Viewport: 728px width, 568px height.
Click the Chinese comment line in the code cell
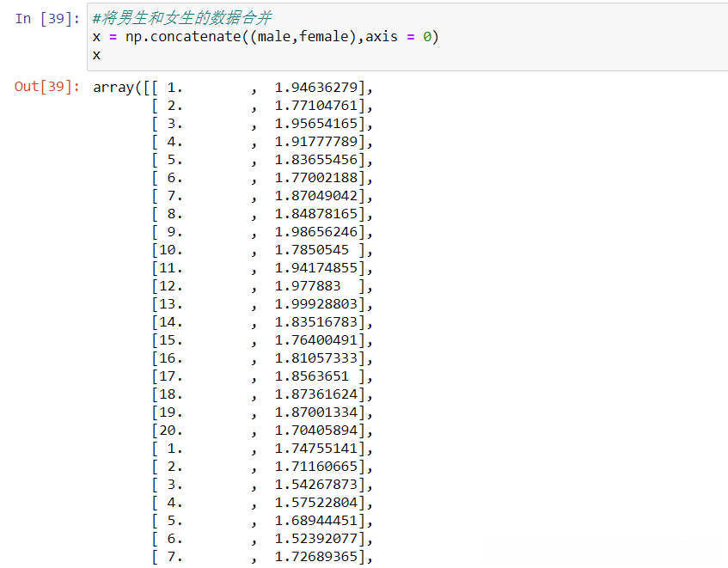182,18
